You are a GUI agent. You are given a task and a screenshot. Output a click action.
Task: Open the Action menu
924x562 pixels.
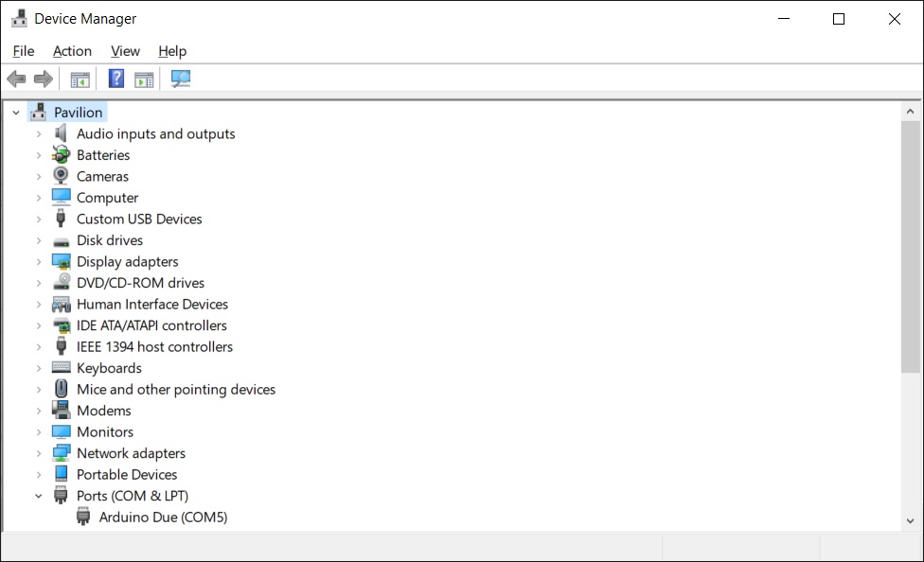coord(72,51)
